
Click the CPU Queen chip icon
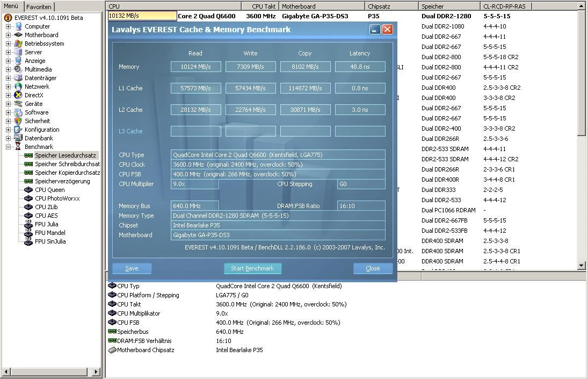[x=28, y=190]
